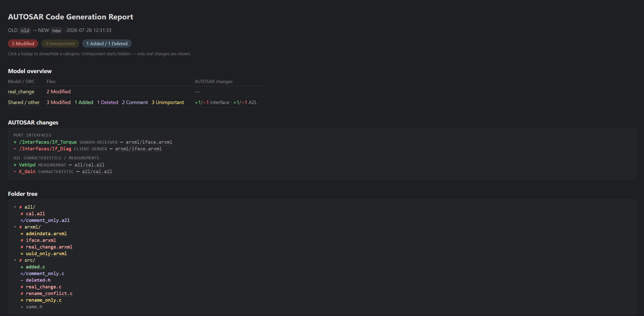Select rename_only.c tree entry
The width and height of the screenshot is (644, 316).
pos(44,300)
